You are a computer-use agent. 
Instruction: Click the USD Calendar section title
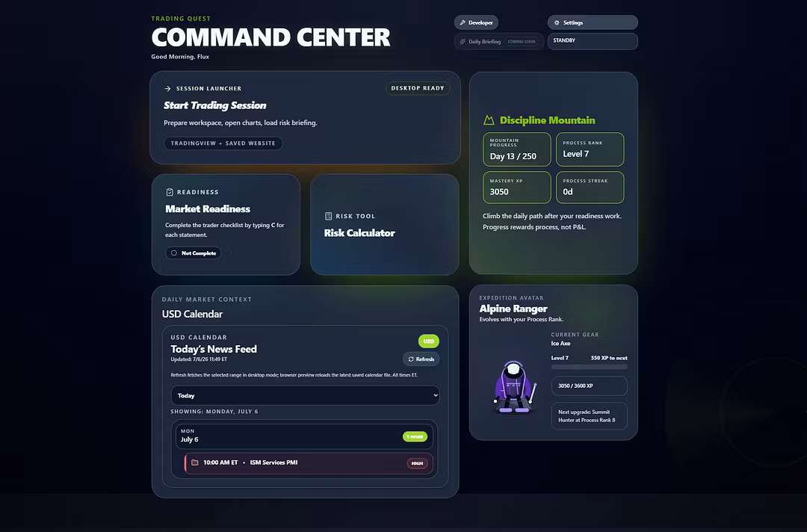192,315
